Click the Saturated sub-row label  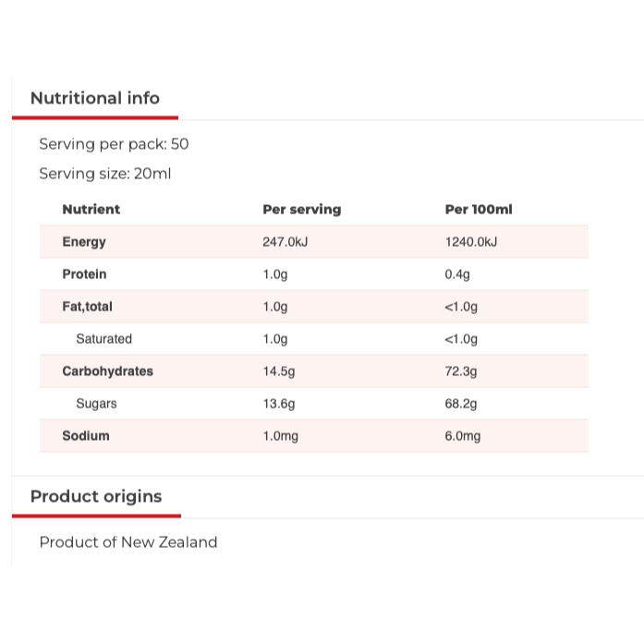coord(103,339)
